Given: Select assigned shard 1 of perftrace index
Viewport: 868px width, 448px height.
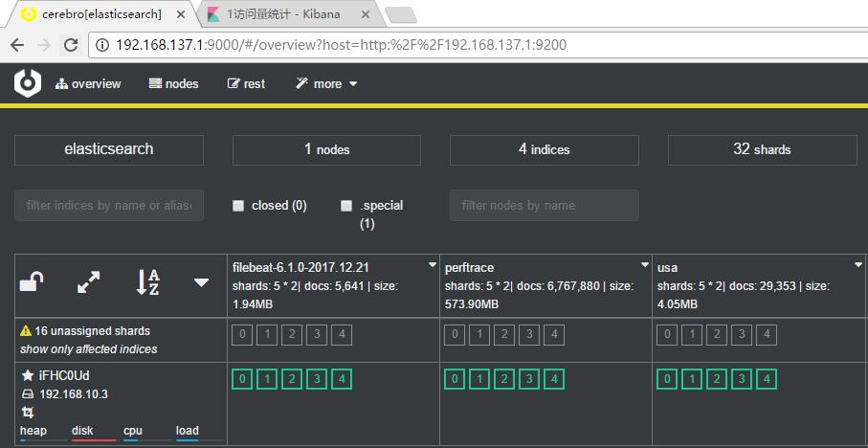Looking at the screenshot, I should 479,379.
